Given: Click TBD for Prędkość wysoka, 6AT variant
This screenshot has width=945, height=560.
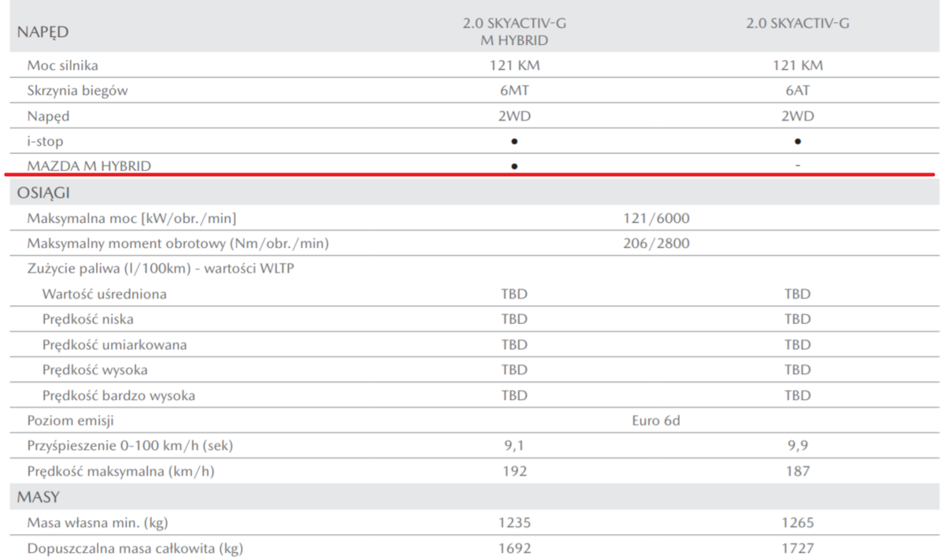Looking at the screenshot, I should pos(798,369).
